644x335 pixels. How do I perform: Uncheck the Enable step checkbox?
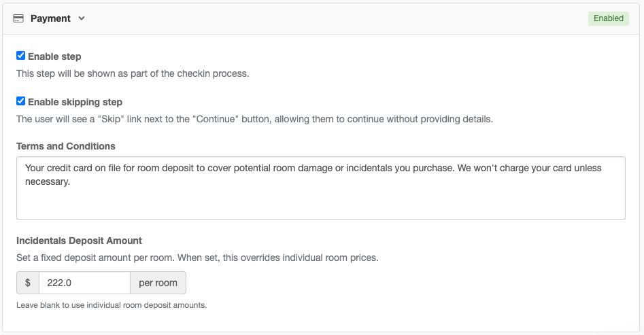(x=21, y=56)
